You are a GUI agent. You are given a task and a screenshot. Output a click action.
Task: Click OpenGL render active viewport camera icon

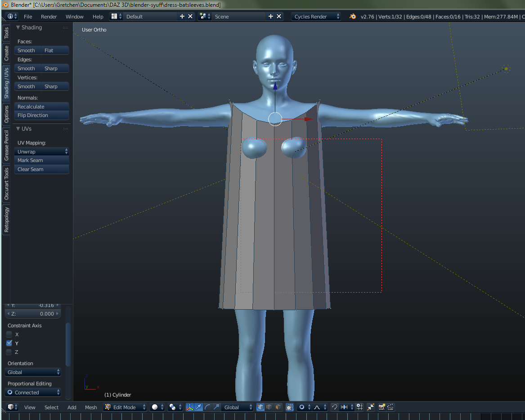[382, 407]
